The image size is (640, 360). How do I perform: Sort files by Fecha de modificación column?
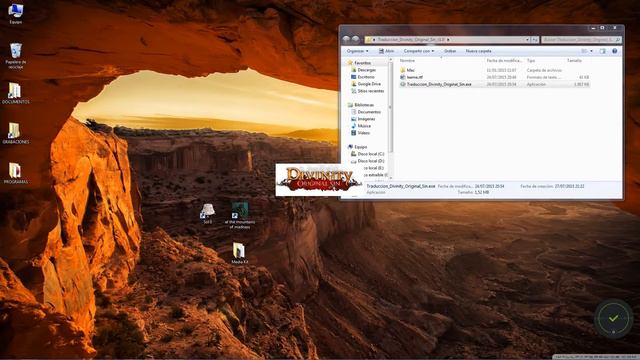click(504, 60)
